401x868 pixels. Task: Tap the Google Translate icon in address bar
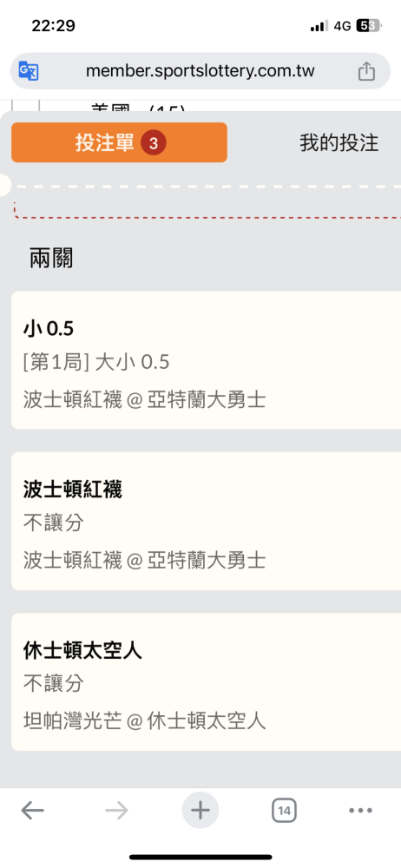pos(29,71)
